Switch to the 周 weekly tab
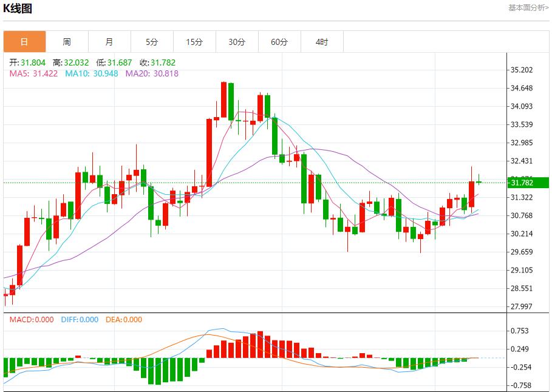Screen dimensions: 552x392 coord(67,42)
